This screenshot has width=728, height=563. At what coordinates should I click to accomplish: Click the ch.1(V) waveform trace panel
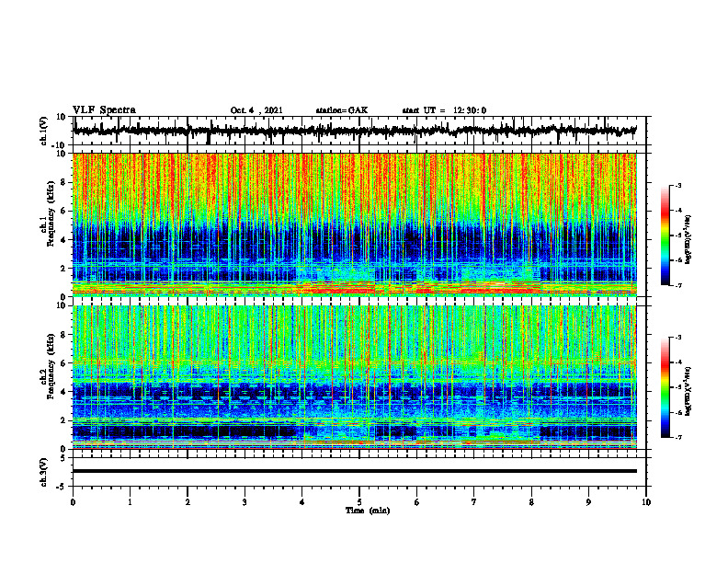tap(358, 131)
